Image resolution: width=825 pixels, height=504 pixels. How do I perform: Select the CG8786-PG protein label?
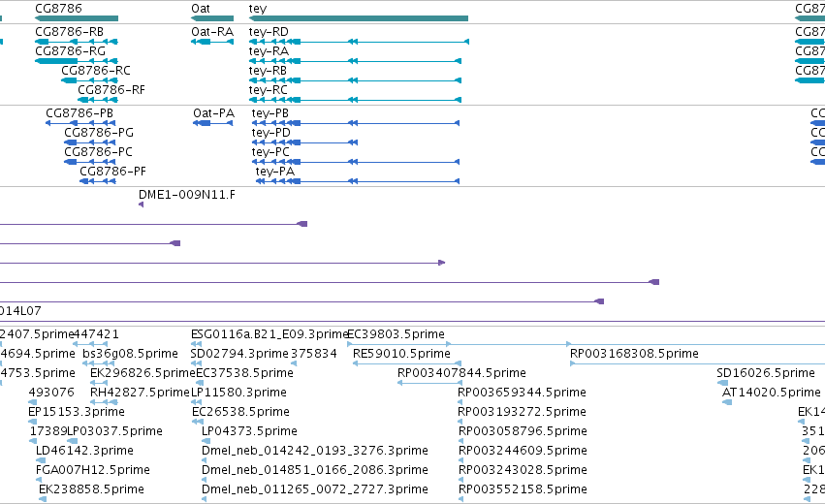pyautogui.click(x=99, y=133)
